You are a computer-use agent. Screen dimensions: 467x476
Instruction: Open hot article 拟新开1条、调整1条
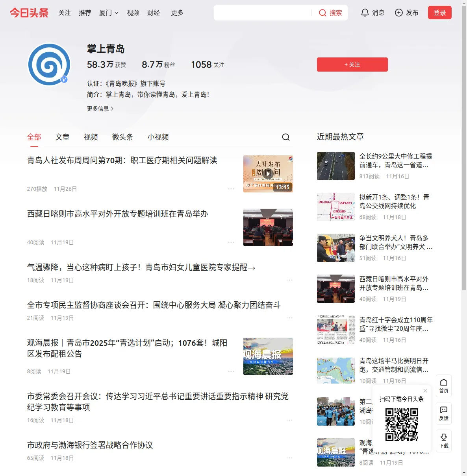pos(395,201)
